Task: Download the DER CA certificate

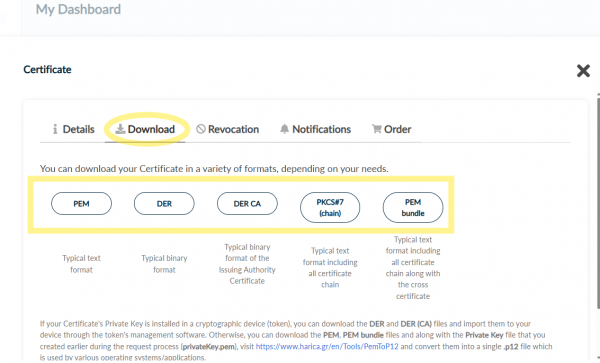Action: click(x=247, y=203)
